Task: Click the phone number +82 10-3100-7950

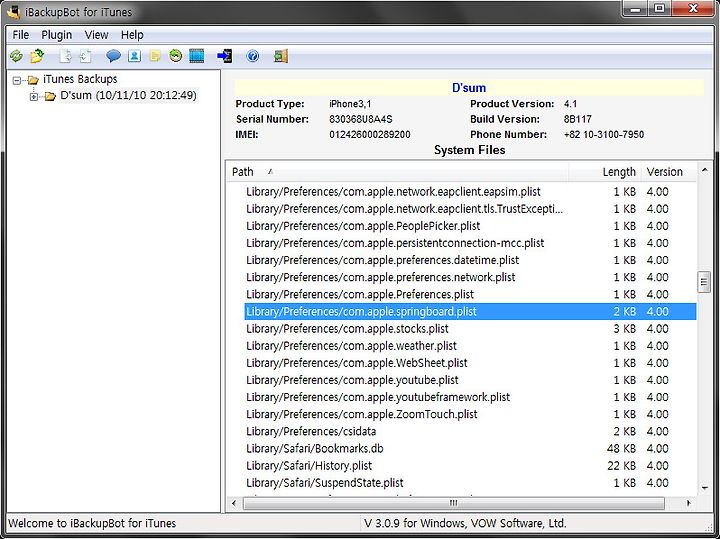Action: click(x=604, y=135)
